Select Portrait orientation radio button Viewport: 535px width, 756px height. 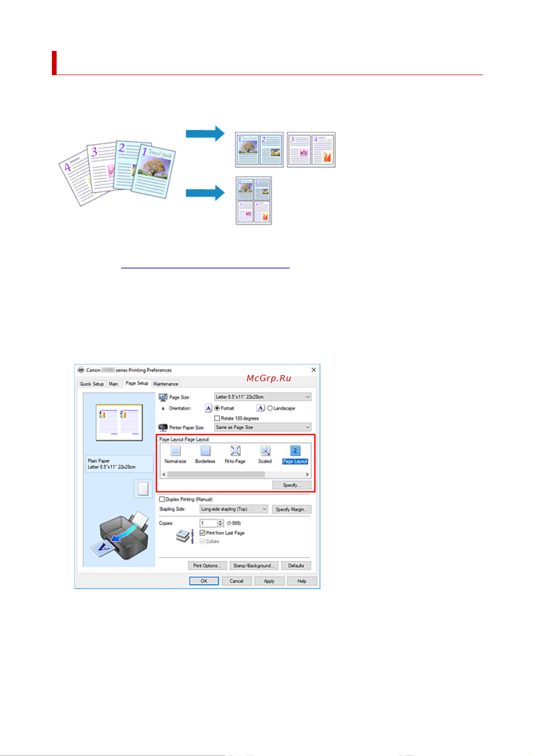pos(217,408)
